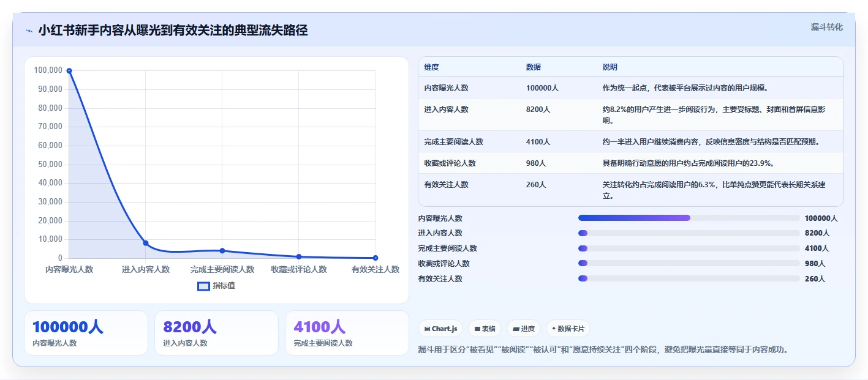Click the 收藏或评论人数 progress bar
The height and width of the screenshot is (380, 868).
[689, 263]
